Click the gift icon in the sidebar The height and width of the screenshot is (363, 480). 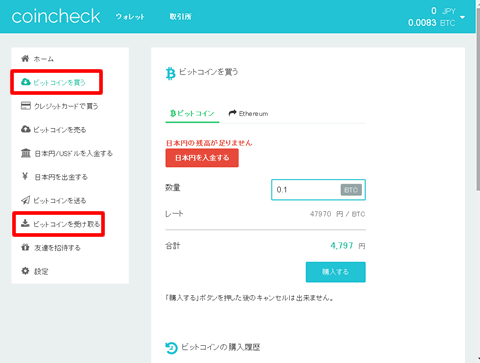click(25, 247)
